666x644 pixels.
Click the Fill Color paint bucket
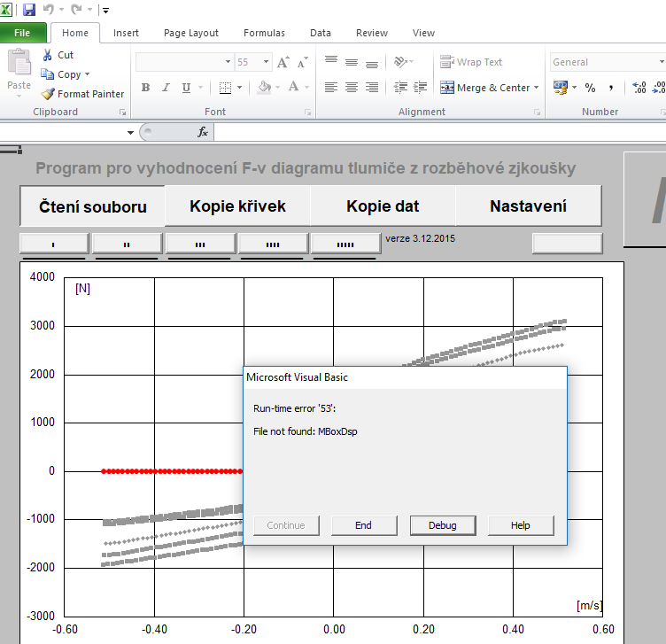[264, 88]
